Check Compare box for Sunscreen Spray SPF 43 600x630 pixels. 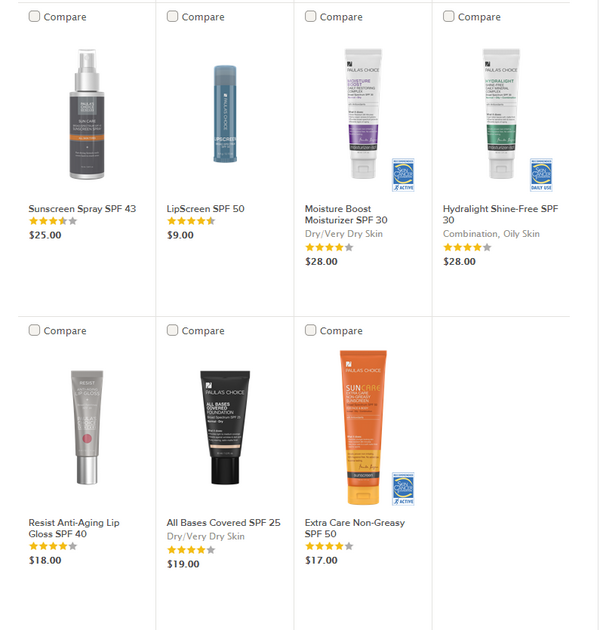pos(34,16)
